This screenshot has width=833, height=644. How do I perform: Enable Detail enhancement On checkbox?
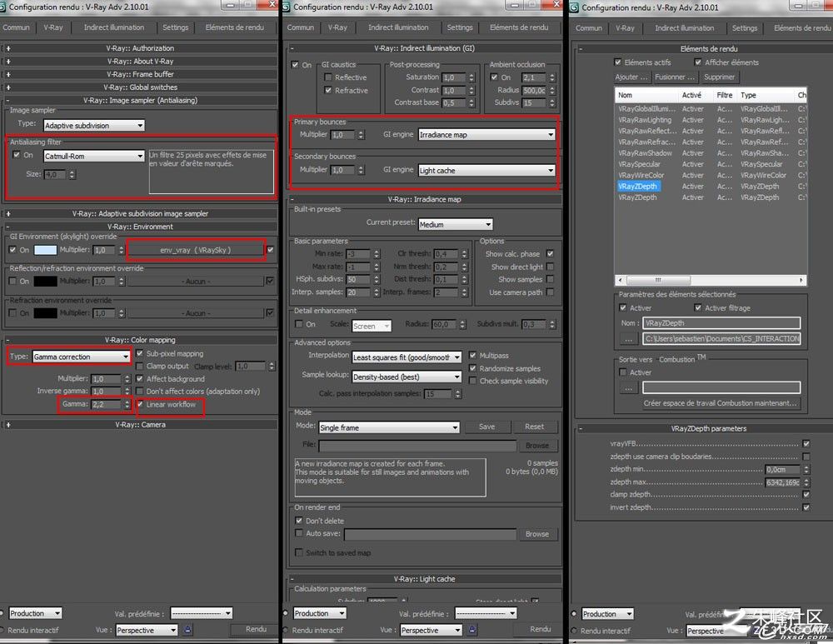[x=298, y=323]
